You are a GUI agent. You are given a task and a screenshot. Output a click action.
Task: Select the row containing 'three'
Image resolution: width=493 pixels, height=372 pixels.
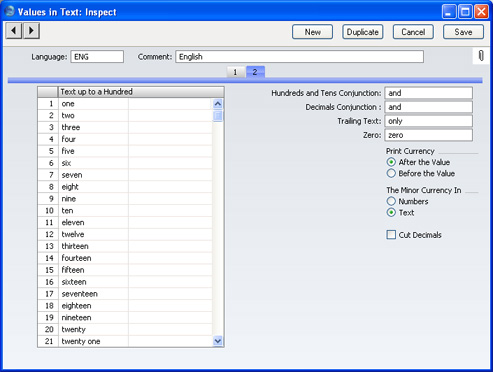click(125, 127)
